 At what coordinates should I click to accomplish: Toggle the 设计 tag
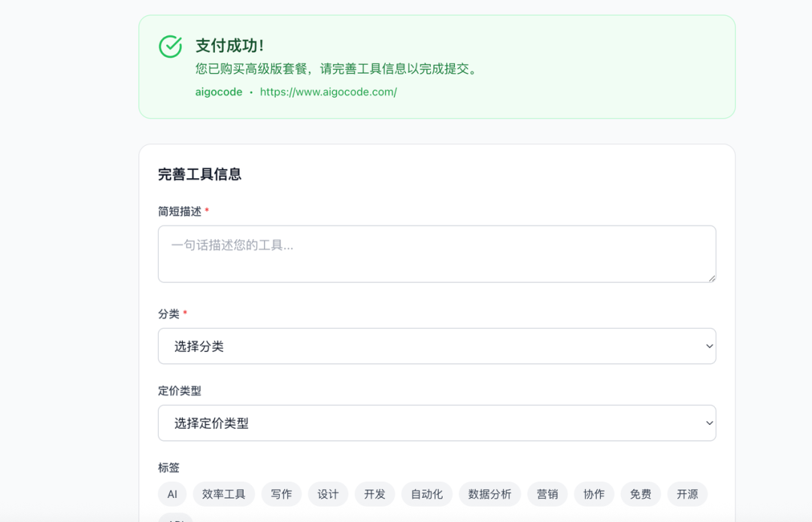(328, 494)
